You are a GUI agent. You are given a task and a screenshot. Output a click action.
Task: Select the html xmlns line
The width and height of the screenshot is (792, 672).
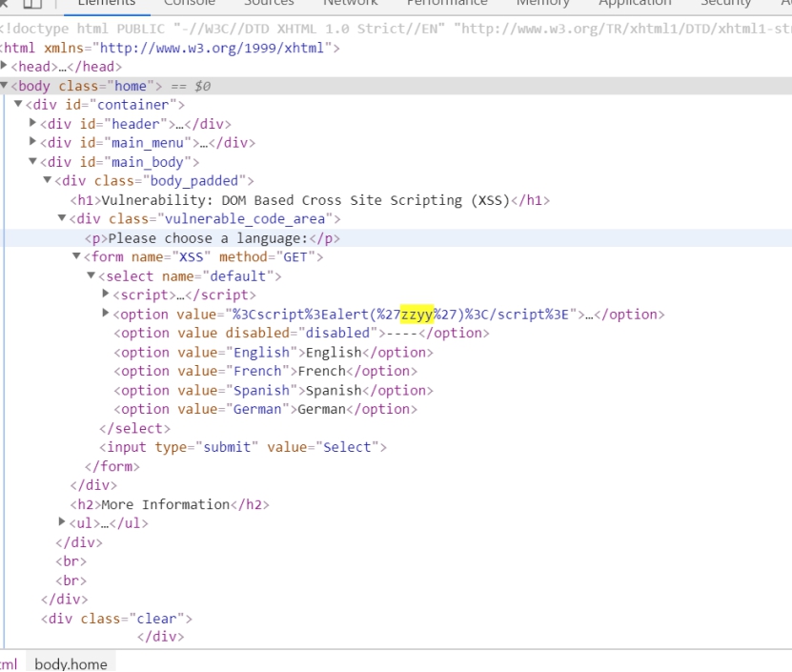[170, 48]
